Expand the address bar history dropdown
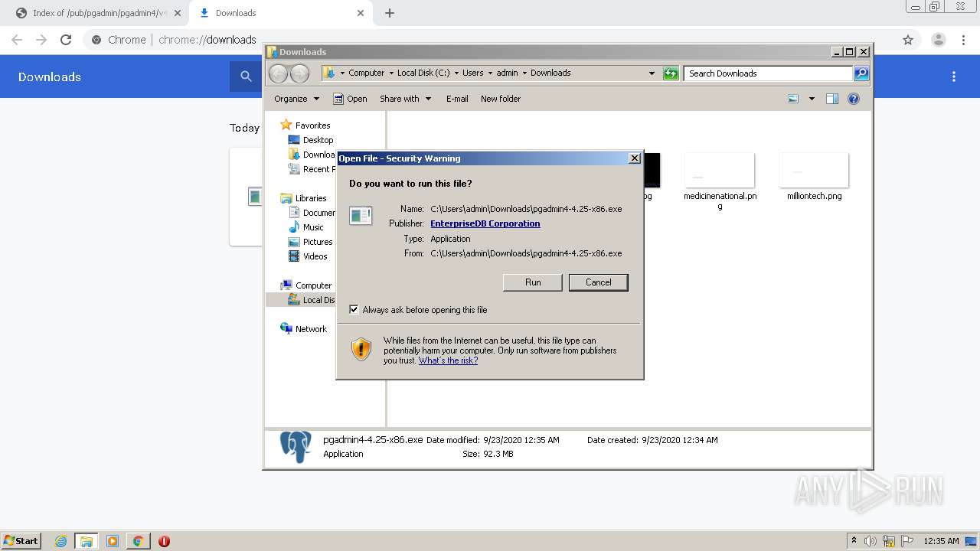The height and width of the screenshot is (551, 980). (652, 73)
